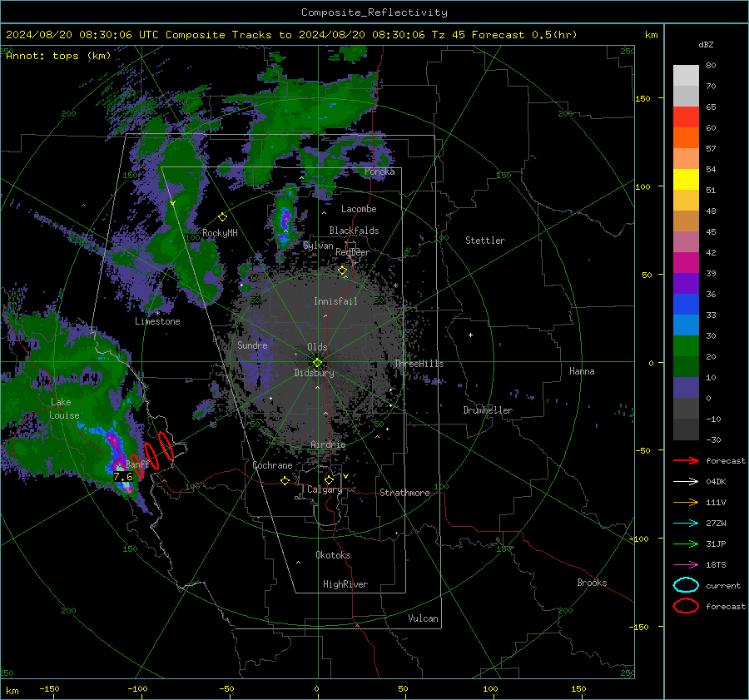The height and width of the screenshot is (700, 749).
Task: Select the Lacombe city label
Action: click(359, 209)
